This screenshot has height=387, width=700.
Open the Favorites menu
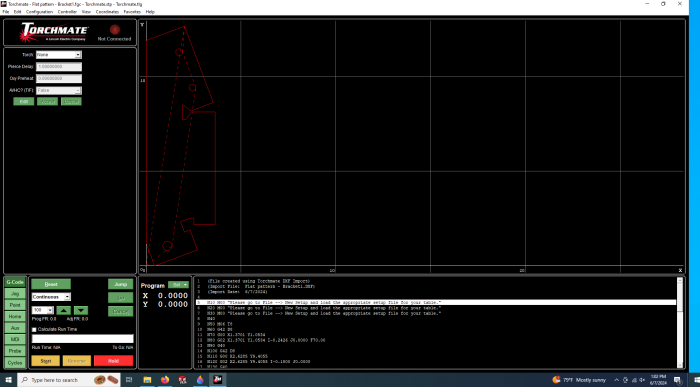pos(132,12)
